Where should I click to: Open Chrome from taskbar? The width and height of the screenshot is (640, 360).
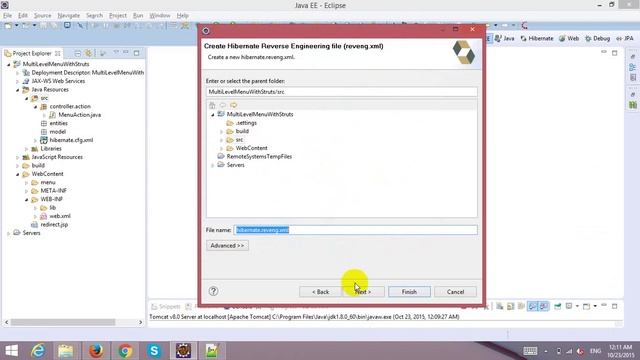click(x=125, y=351)
